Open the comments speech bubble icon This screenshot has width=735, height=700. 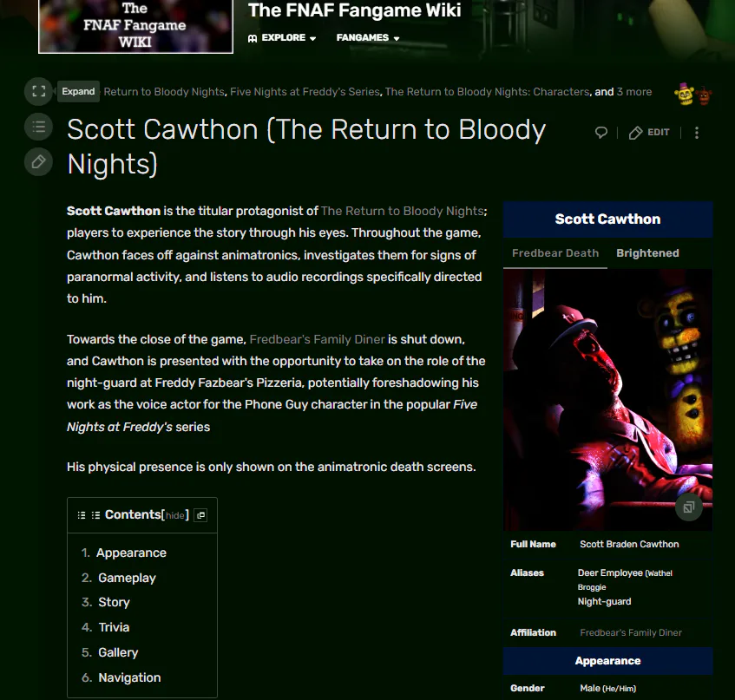click(601, 133)
